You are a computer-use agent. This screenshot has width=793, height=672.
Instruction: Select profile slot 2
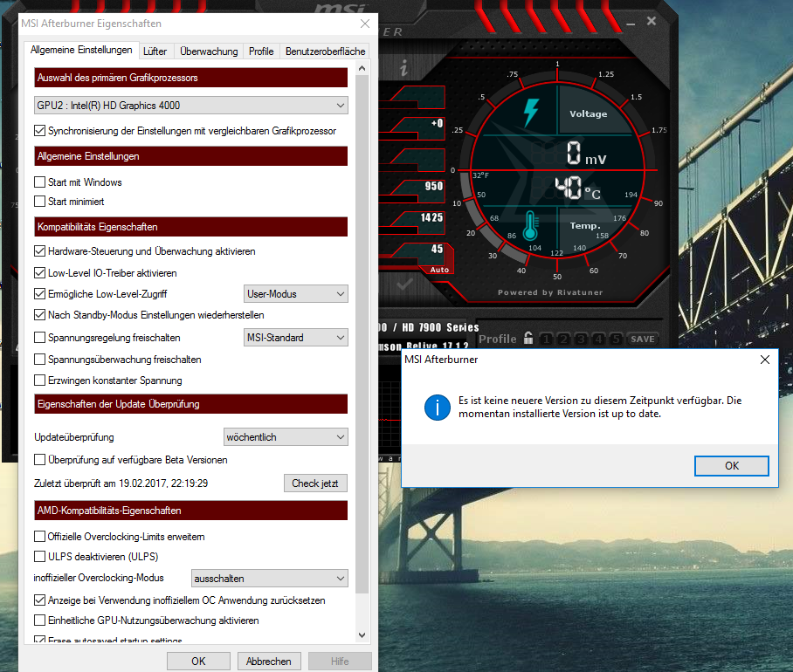563,339
